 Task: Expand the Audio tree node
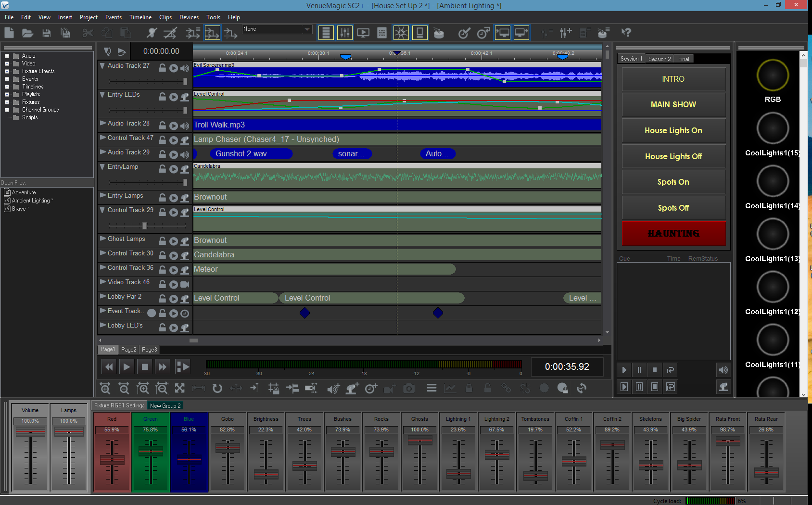coord(7,56)
